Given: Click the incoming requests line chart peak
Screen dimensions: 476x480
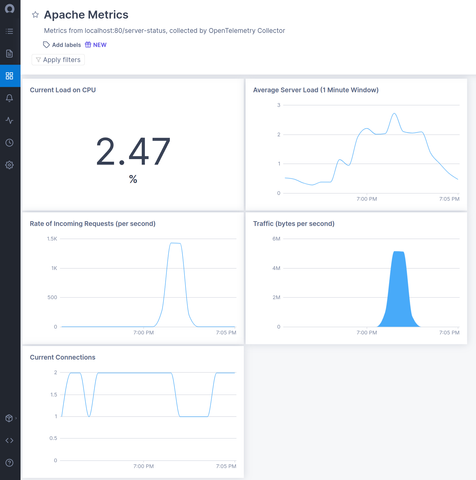Looking at the screenshot, I should click(175, 244).
